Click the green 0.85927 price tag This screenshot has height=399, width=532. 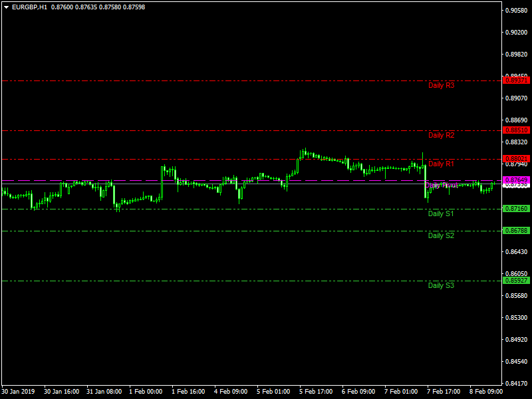pyautogui.click(x=517, y=281)
